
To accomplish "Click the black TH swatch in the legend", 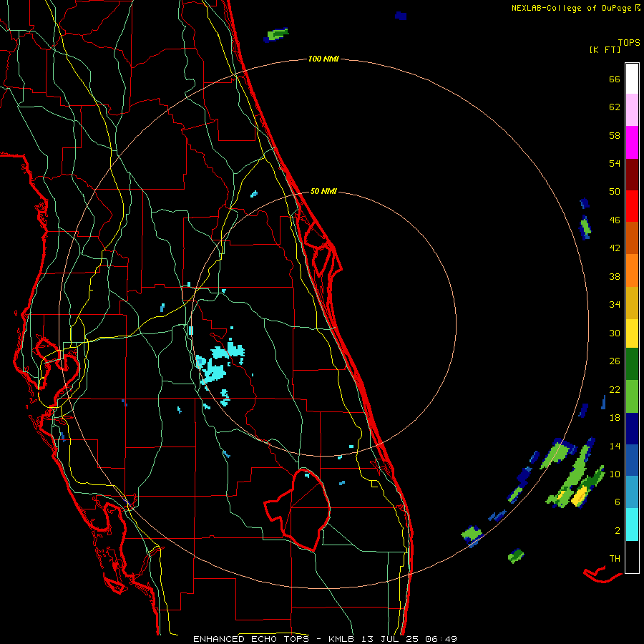I will pos(632,557).
